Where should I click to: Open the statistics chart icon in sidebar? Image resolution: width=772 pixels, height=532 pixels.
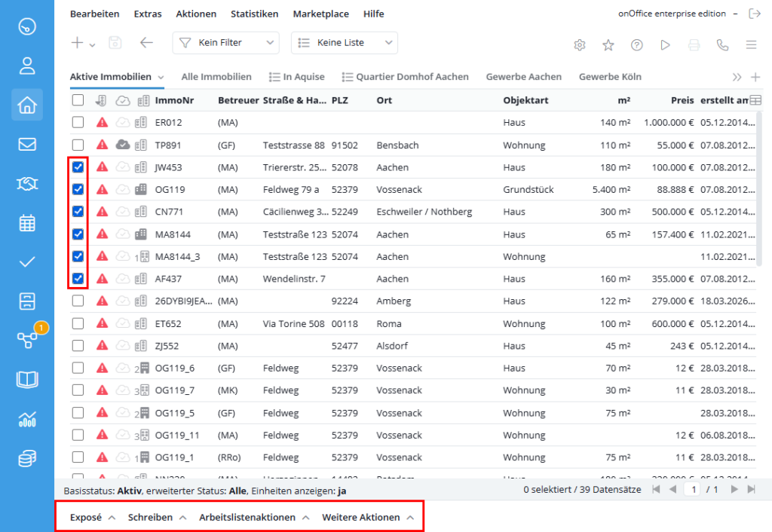(x=27, y=419)
